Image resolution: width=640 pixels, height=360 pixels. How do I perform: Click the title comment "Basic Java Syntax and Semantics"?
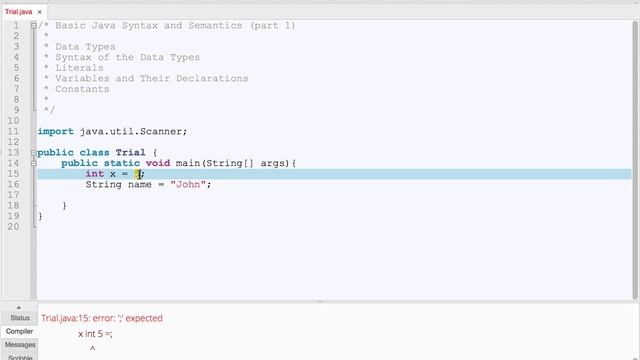click(x=149, y=25)
